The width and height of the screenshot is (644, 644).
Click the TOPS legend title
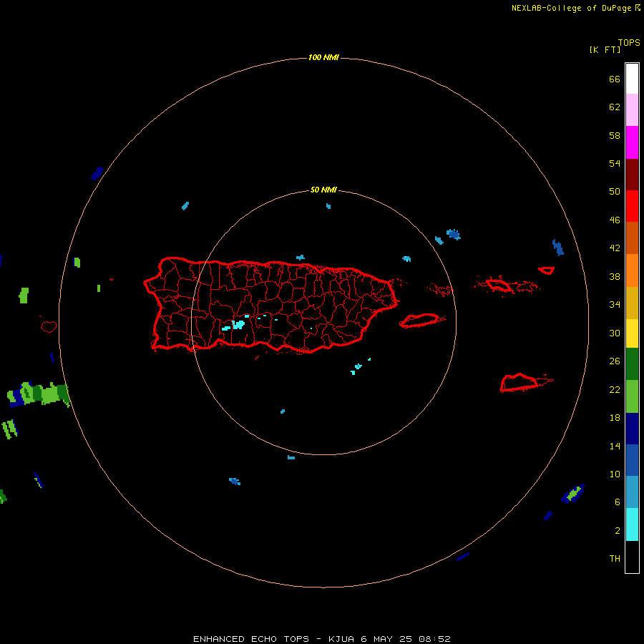click(629, 42)
